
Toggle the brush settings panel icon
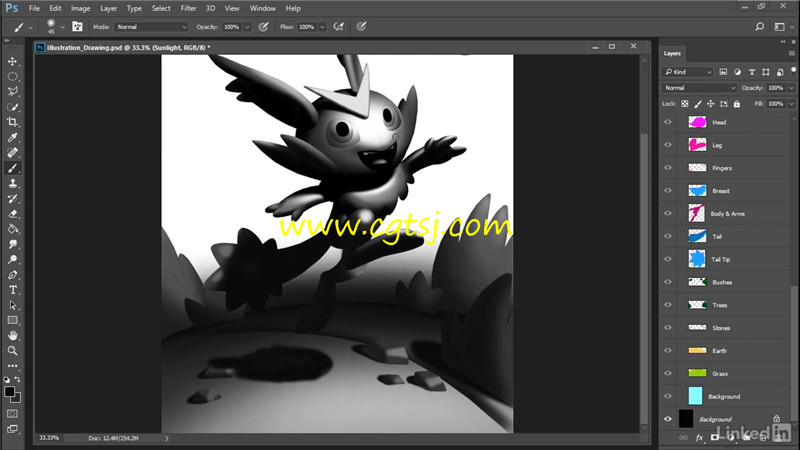(x=77, y=27)
